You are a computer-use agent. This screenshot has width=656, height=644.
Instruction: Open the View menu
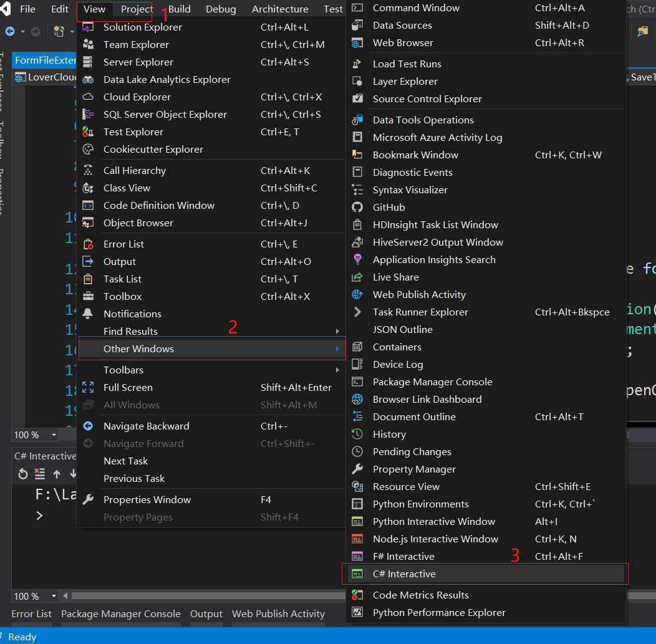click(x=94, y=9)
